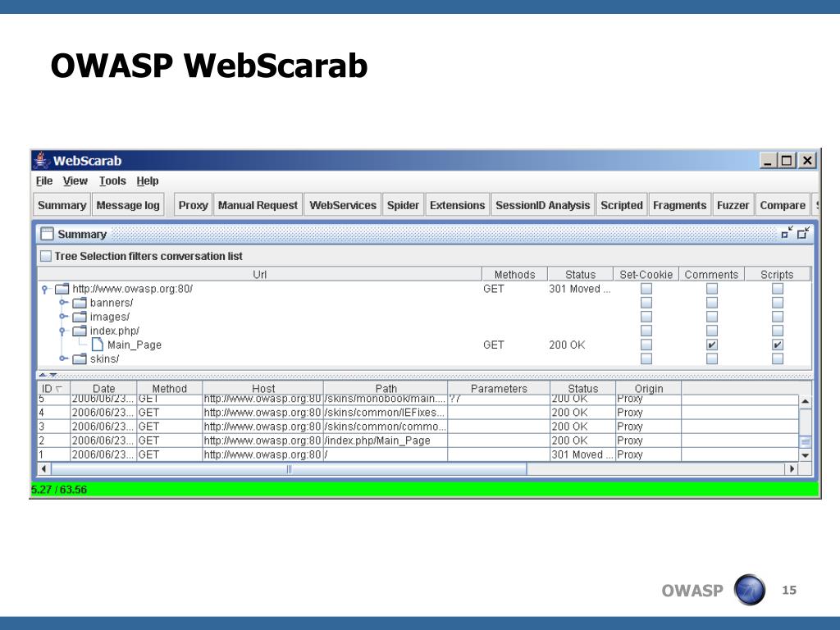This screenshot has height=630, width=840.
Task: Click the WebScarab title bar app icon
Action: tap(41, 160)
